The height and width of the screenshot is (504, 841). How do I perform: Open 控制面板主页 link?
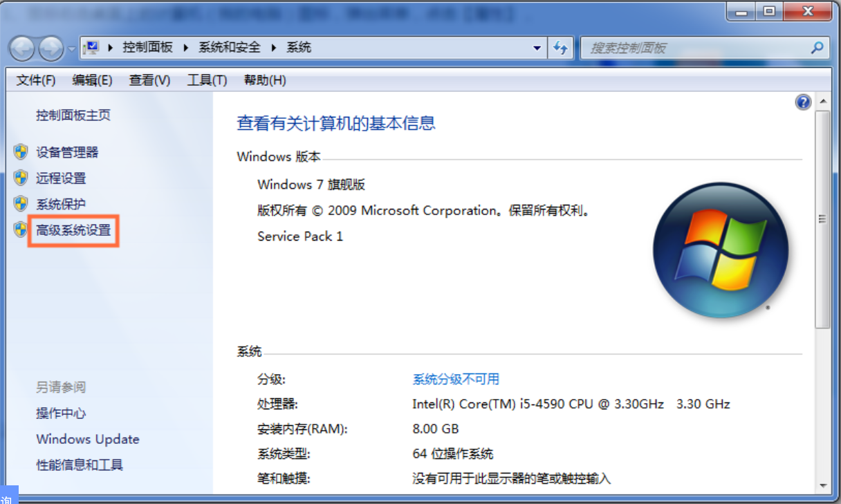click(x=73, y=115)
